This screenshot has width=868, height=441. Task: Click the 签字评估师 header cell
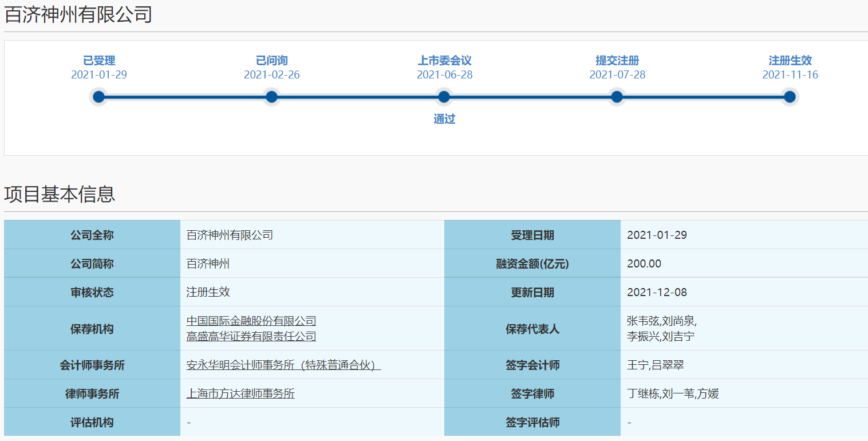tap(532, 422)
